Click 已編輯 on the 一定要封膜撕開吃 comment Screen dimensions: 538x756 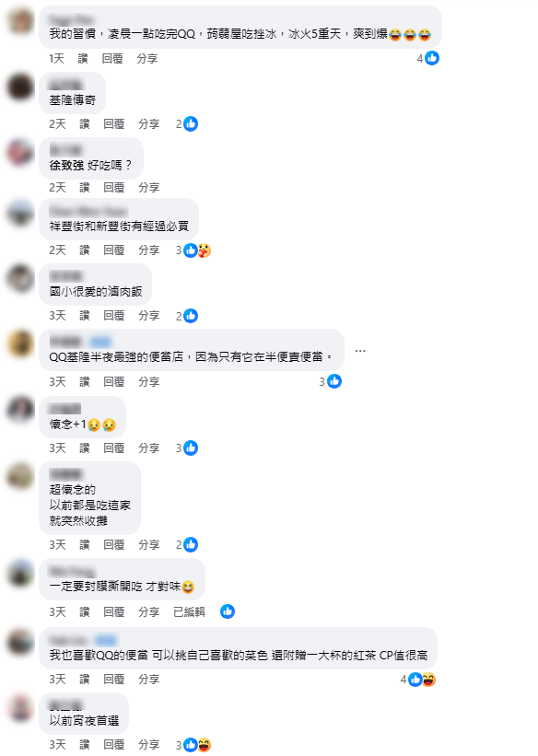pyautogui.click(x=189, y=611)
